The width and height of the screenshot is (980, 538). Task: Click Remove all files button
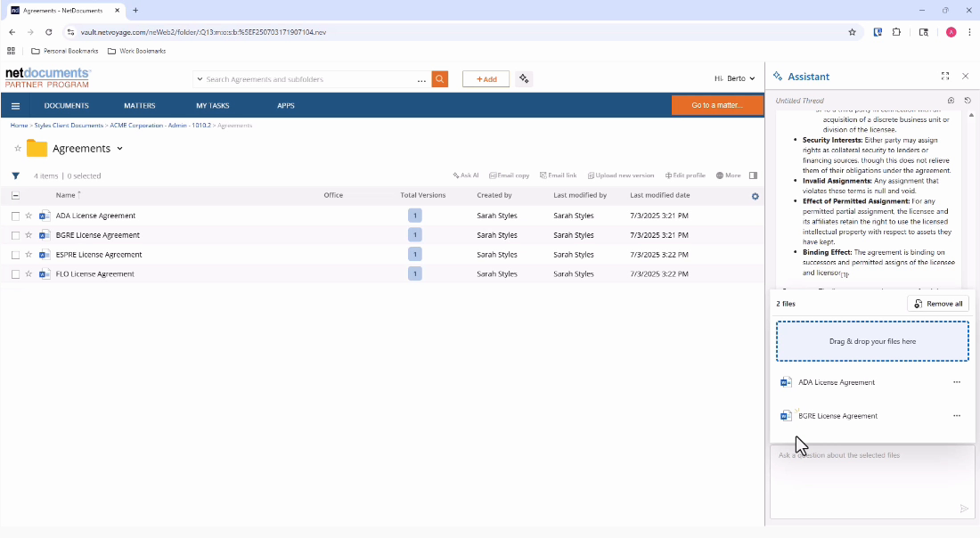[937, 304]
